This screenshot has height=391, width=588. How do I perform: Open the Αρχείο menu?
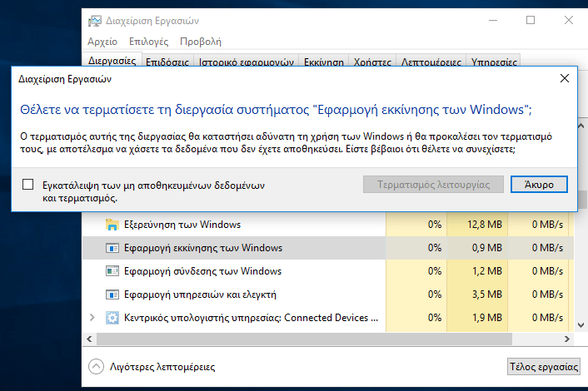click(x=102, y=42)
